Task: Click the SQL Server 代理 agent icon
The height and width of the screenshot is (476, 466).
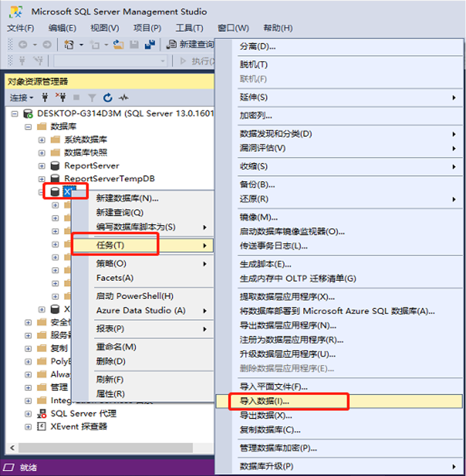Action: [42, 414]
